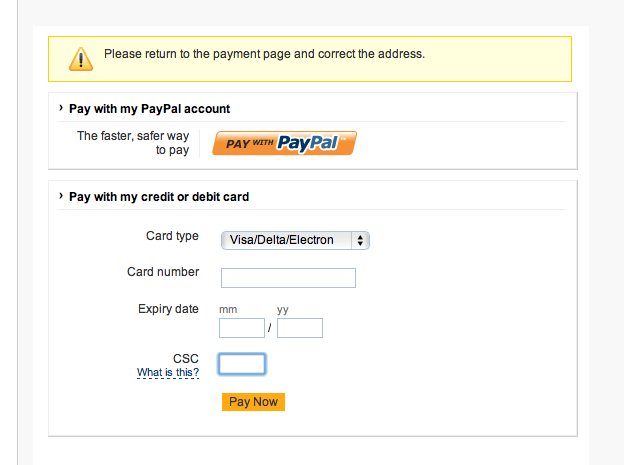The image size is (624, 465).
Task: Focus the expiry year yy field
Action: click(x=300, y=328)
